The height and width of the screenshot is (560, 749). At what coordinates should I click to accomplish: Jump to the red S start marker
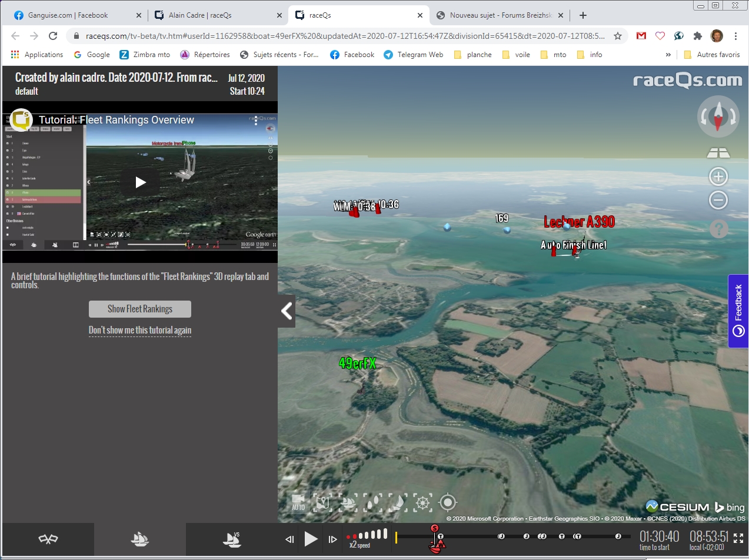pos(434,528)
